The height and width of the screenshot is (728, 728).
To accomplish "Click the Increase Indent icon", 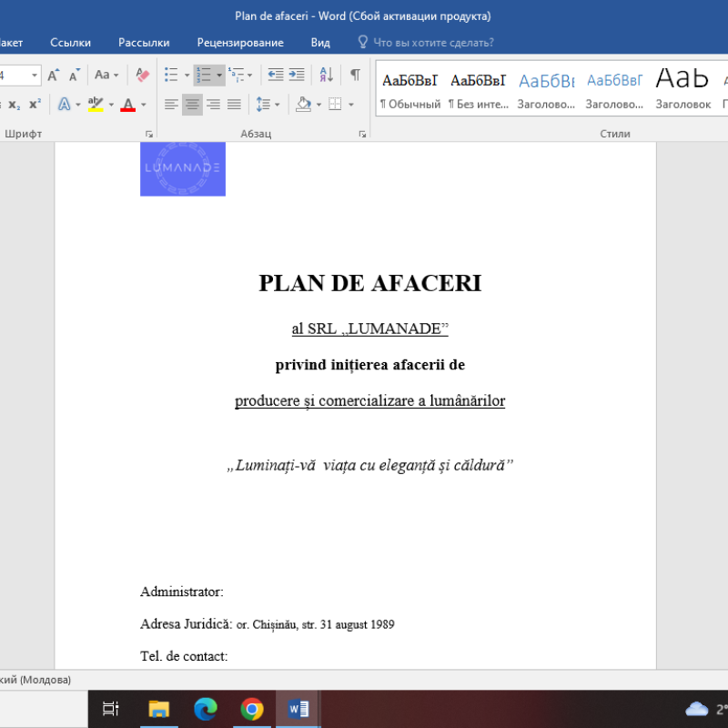I will click(296, 75).
